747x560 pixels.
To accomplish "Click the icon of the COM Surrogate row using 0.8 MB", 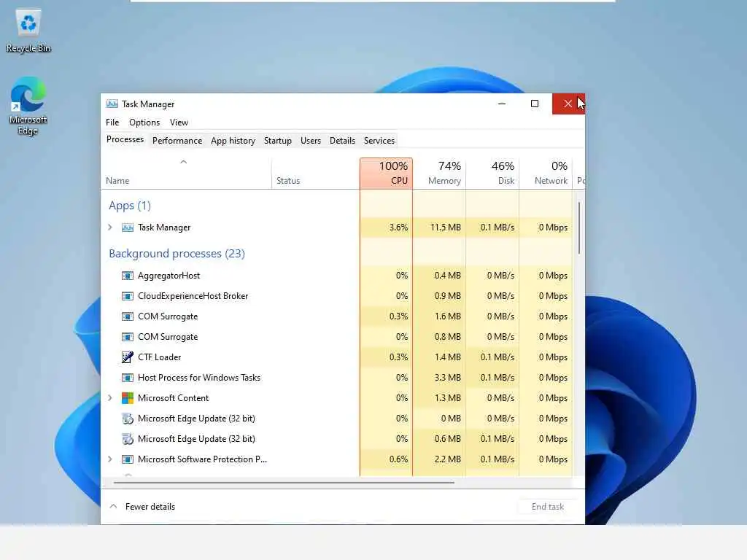I will pos(128,337).
